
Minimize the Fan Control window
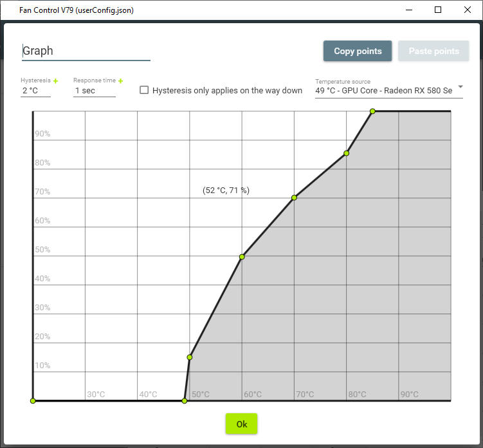[x=409, y=10]
